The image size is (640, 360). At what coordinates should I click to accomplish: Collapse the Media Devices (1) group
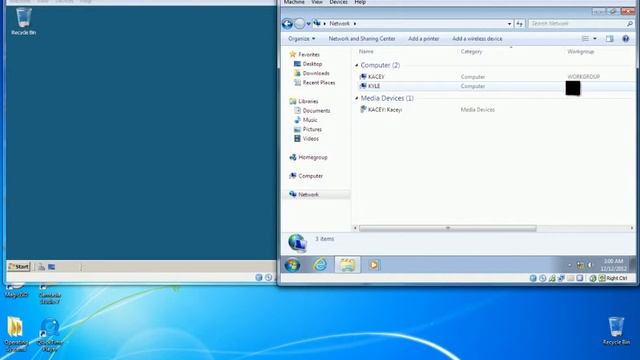(357, 98)
